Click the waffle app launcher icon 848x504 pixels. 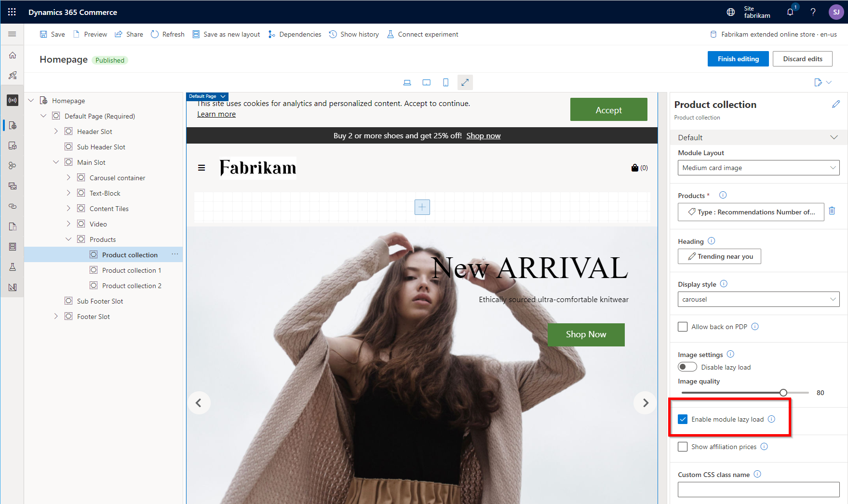tap(12, 12)
